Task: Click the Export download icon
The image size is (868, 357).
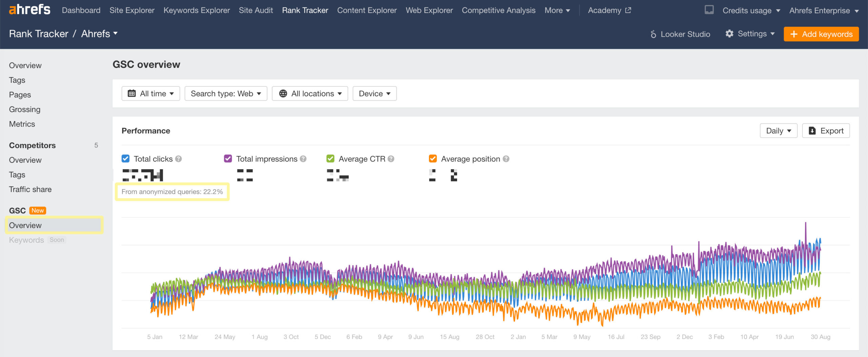Action: pos(812,131)
